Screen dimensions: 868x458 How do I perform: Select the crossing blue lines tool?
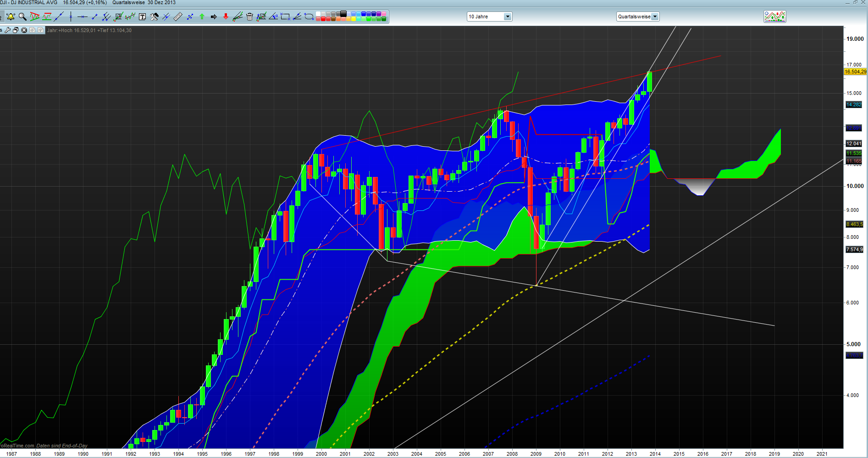(166, 17)
